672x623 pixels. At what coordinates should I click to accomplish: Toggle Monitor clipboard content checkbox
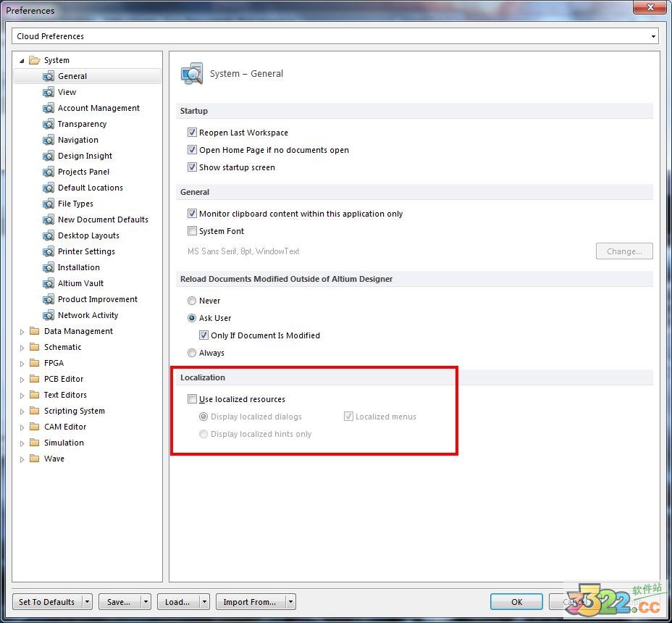[192, 214]
